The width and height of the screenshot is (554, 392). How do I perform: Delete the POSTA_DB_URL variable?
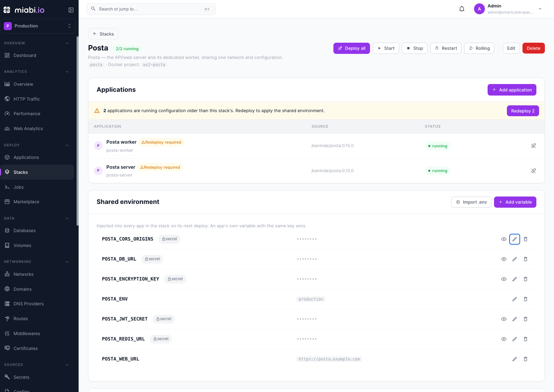pos(526,259)
